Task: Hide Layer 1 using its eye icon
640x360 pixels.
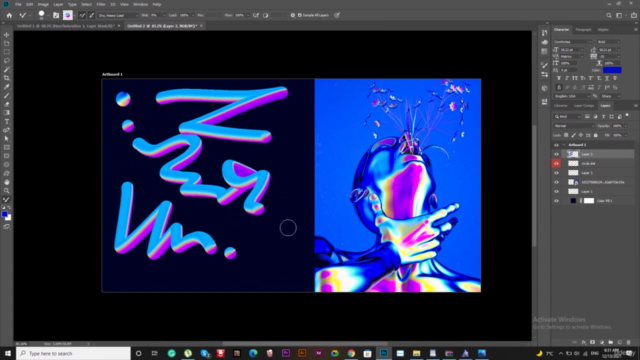Action: pos(556,191)
